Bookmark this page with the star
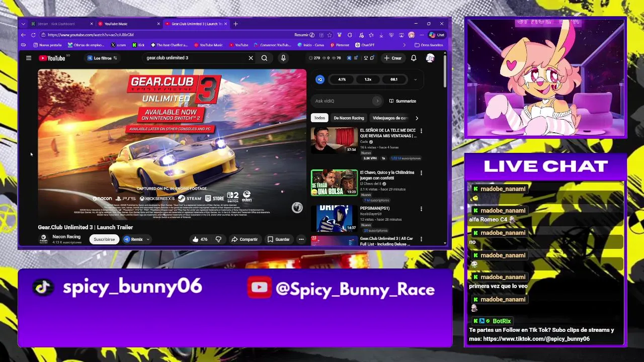This screenshot has height=362, width=644. click(330, 35)
